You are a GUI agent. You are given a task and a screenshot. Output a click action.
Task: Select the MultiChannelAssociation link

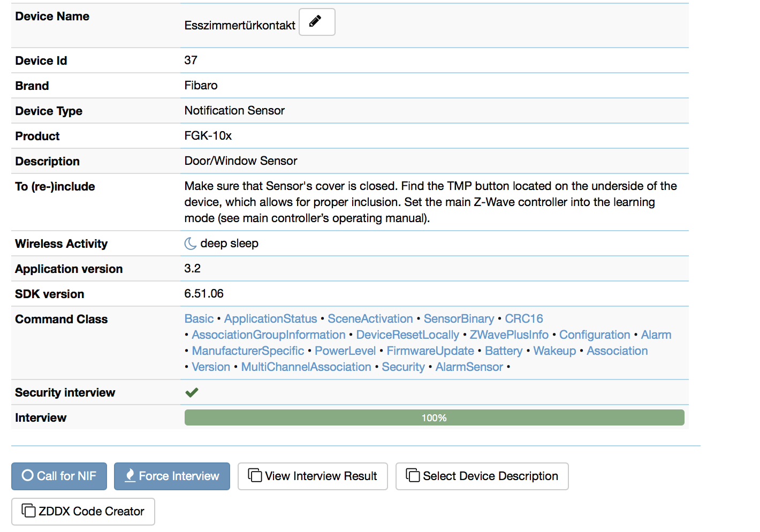(x=306, y=367)
